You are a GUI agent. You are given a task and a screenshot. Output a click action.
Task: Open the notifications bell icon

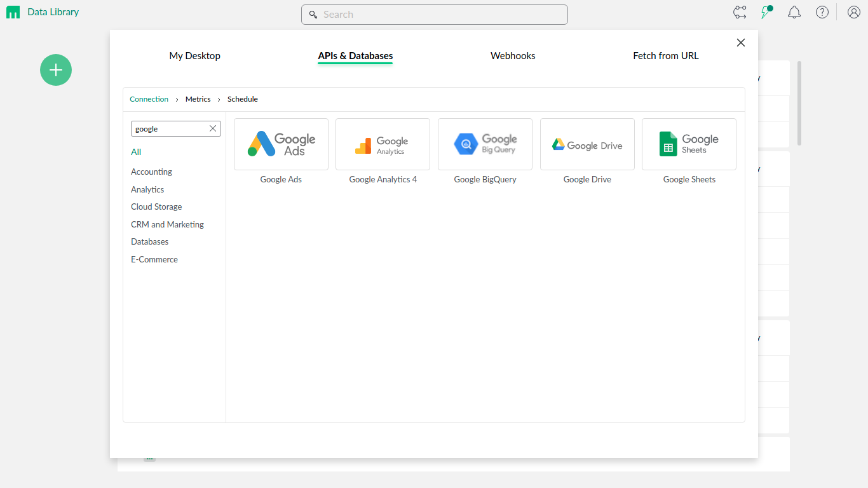(x=794, y=12)
